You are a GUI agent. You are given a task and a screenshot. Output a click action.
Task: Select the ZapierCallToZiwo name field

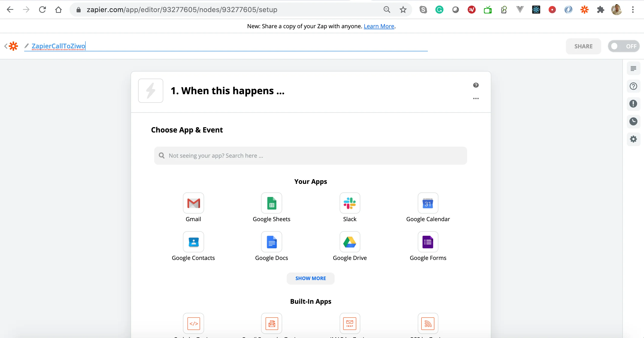(58, 46)
